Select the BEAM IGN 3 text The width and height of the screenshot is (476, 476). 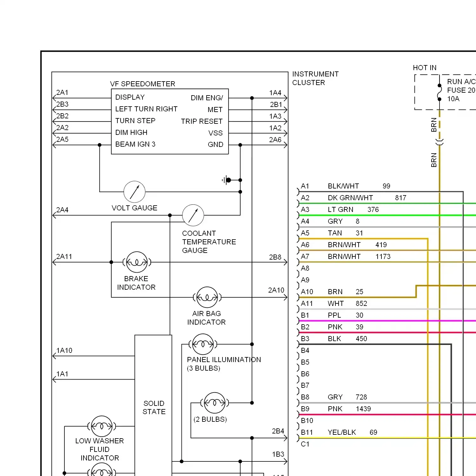[x=136, y=144]
